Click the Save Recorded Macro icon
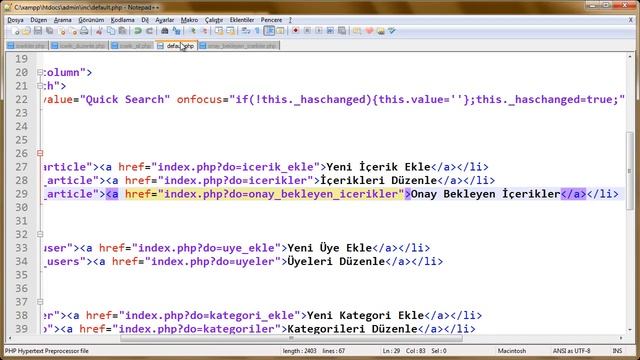The image size is (640, 360). tap(342, 31)
